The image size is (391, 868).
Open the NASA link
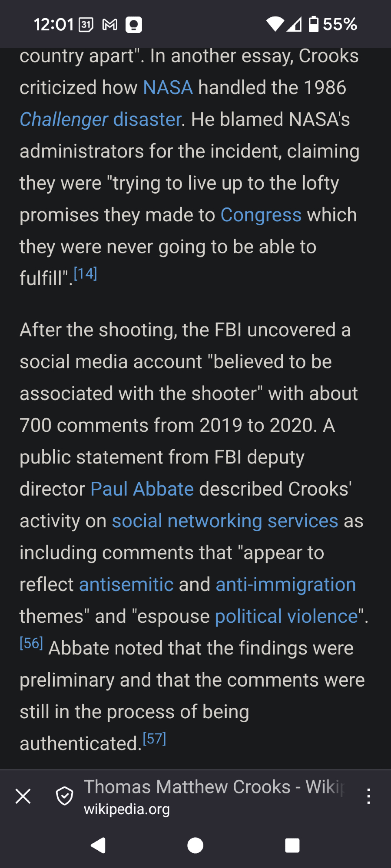(168, 88)
